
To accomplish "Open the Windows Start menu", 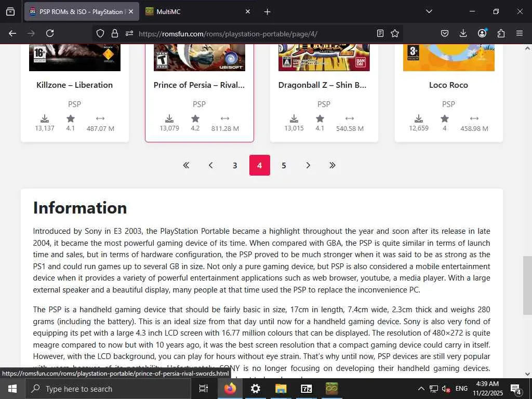I will pyautogui.click(x=12, y=389).
